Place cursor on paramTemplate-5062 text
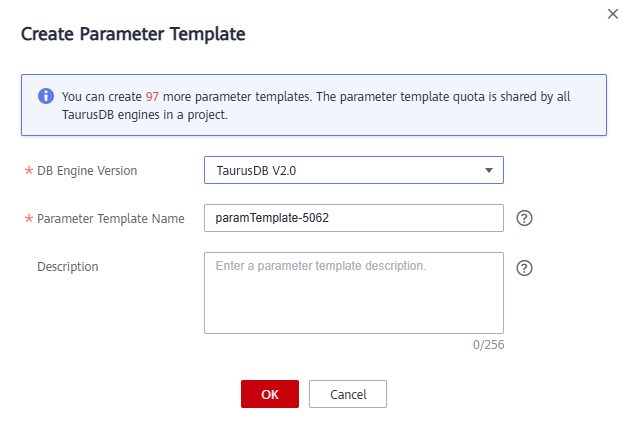 pyautogui.click(x=272, y=218)
